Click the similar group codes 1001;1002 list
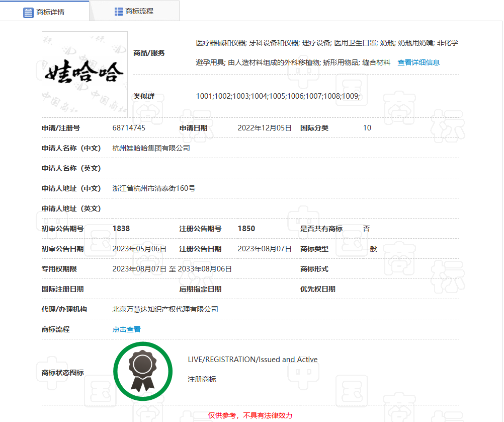 coord(278,96)
